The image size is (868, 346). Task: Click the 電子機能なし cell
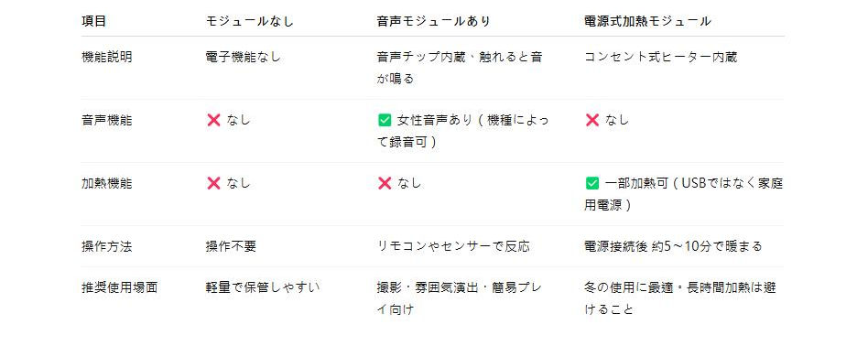point(243,57)
